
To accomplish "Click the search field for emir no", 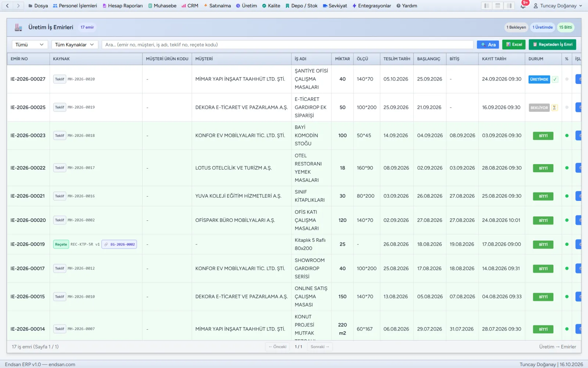I will 287,45.
